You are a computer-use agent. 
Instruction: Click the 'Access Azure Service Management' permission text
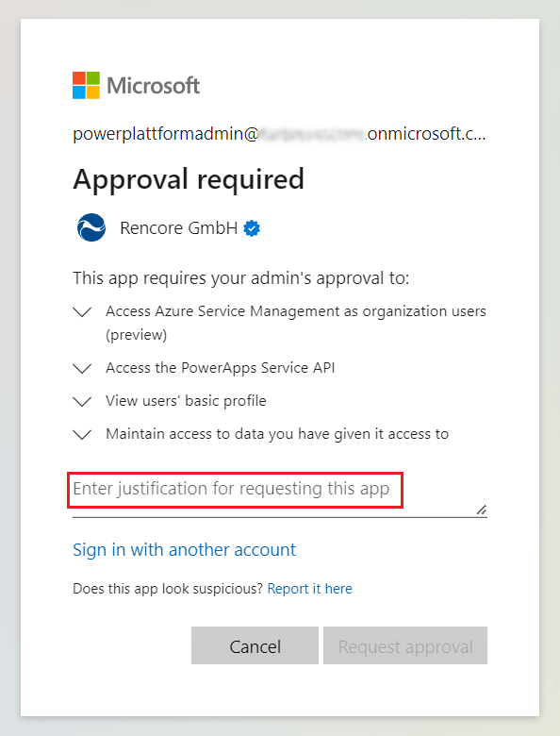[x=296, y=323]
